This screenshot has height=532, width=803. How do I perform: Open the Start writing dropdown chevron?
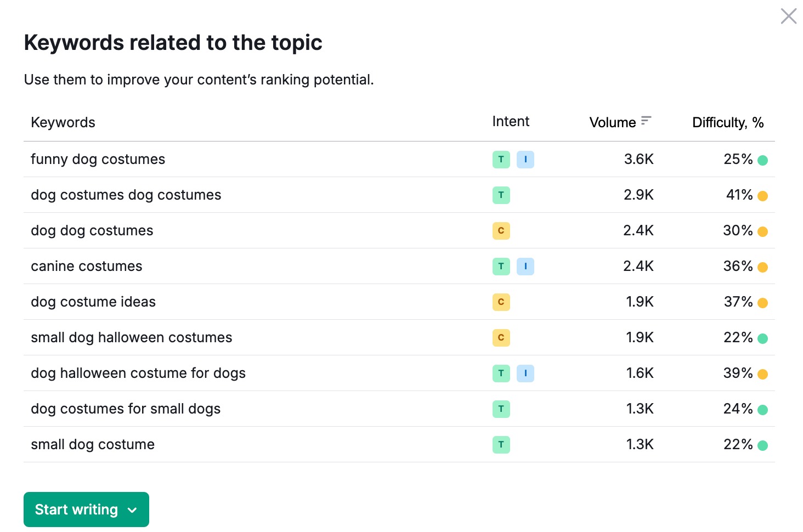(132, 510)
